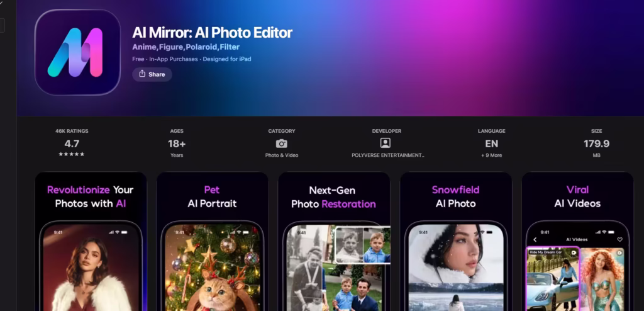Click the Share button
Viewport: 644px width, 311px height.
[152, 74]
